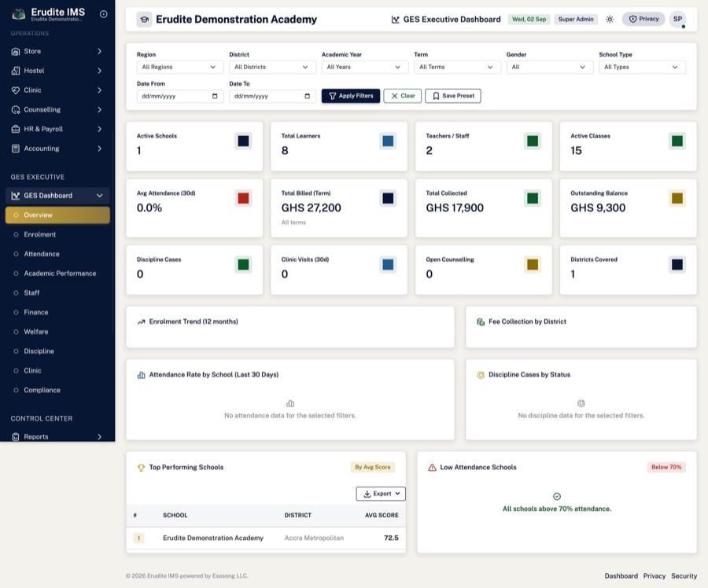Viewport: 708px width, 588px height.
Task: Open the Discipline menu item
Action: [57, 351]
